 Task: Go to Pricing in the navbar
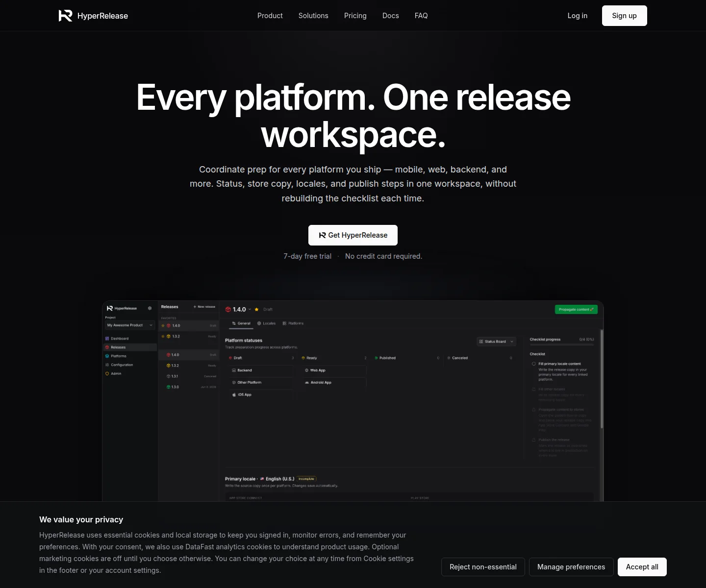click(355, 16)
